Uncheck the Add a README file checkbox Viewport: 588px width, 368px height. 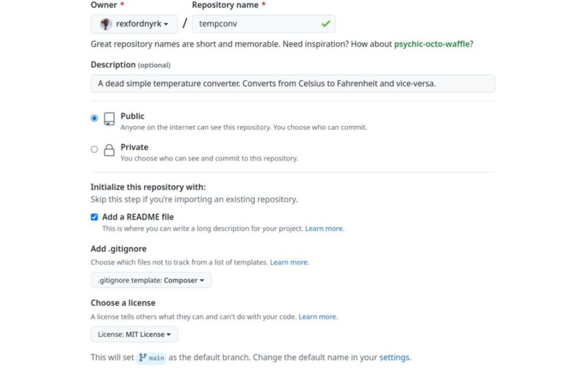tap(94, 217)
